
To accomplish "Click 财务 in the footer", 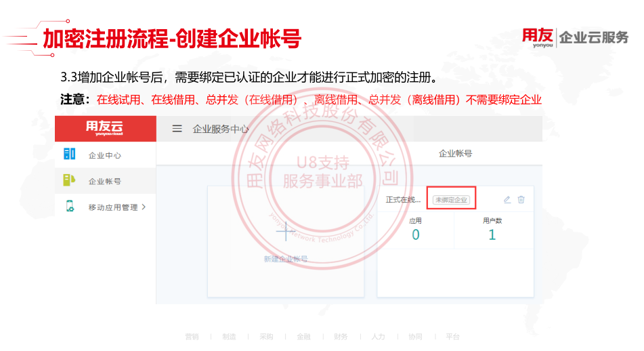I will [x=341, y=337].
